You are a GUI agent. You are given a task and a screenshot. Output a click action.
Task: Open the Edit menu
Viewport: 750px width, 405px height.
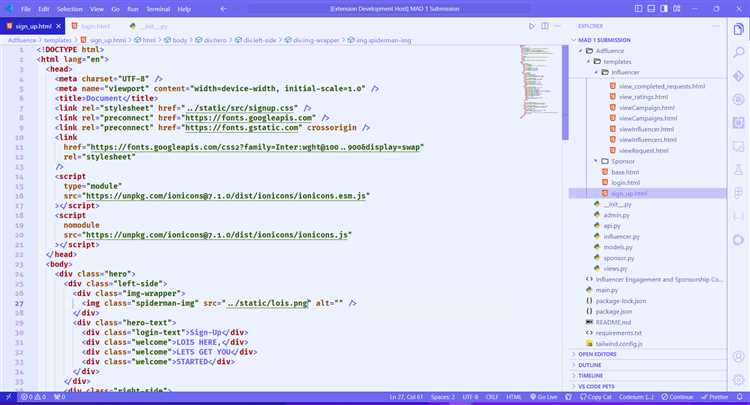[44, 9]
